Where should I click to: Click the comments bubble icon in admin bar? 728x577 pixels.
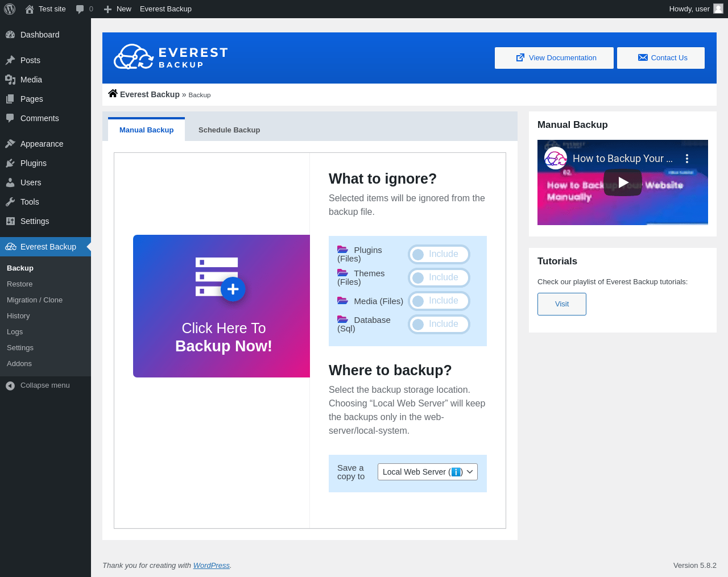pos(80,9)
